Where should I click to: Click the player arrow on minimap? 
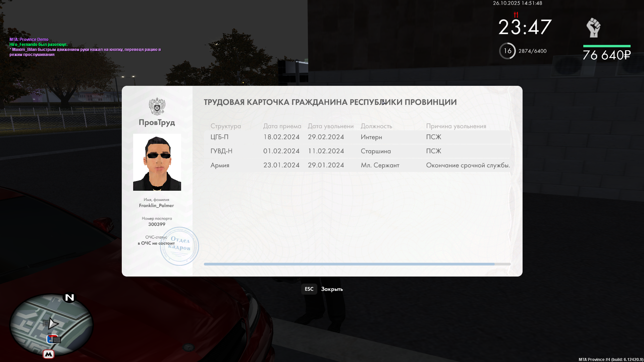point(53,323)
